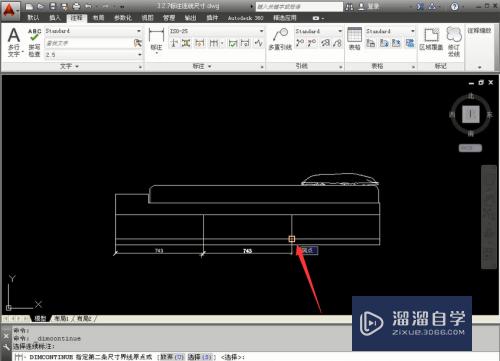Select the Annotate (注释) ribbon tab

click(77, 18)
